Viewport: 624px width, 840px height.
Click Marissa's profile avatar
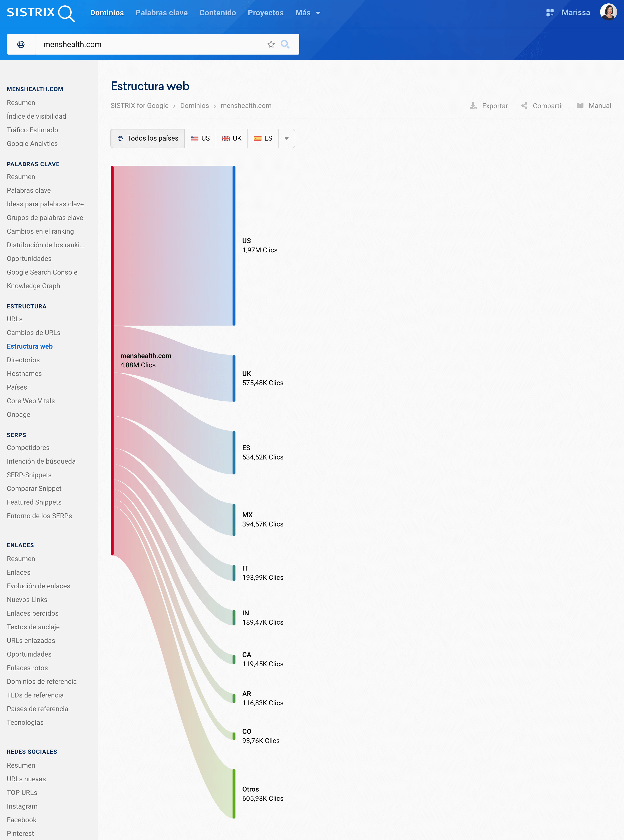[608, 12]
